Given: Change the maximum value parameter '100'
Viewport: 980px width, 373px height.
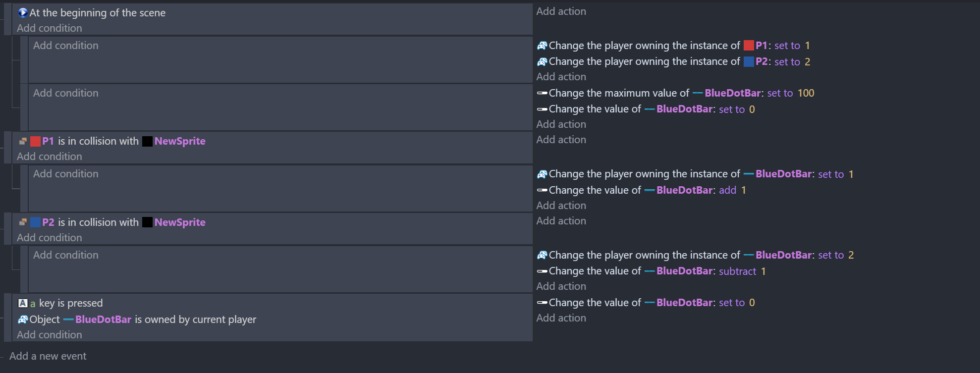Looking at the screenshot, I should click(806, 93).
